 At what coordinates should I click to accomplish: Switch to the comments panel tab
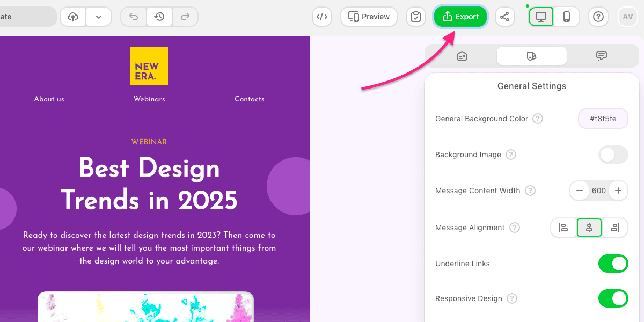coord(602,56)
